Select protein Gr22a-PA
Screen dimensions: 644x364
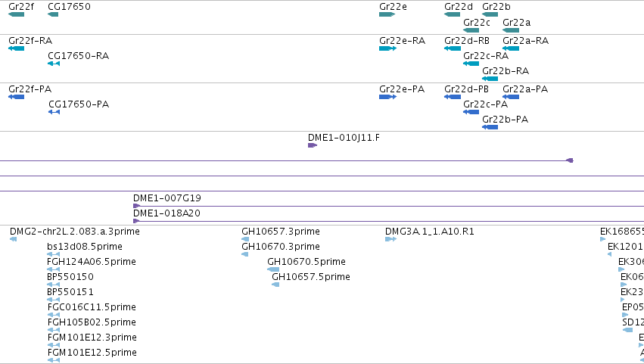click(x=511, y=97)
